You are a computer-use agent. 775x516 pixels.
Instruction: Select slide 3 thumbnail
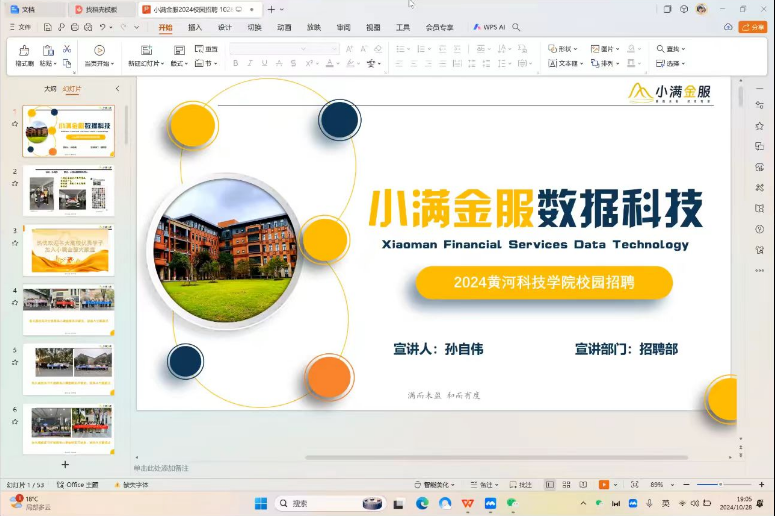tap(69, 251)
